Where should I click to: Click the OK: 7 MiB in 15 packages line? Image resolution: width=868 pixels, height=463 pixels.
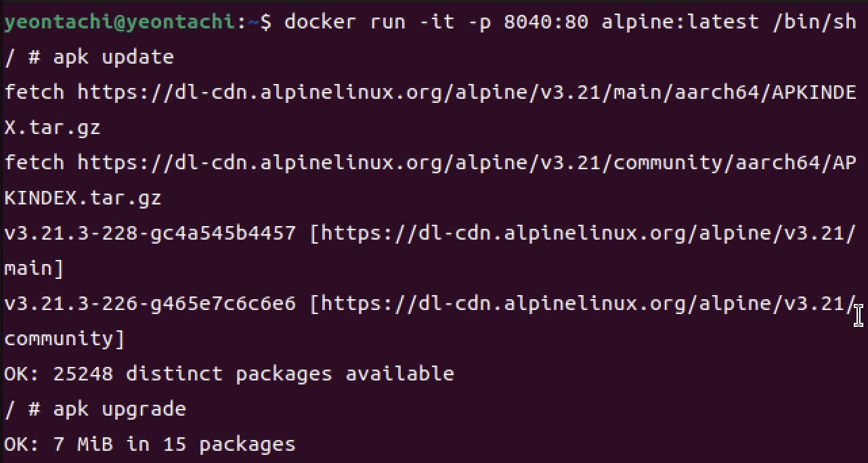150,444
